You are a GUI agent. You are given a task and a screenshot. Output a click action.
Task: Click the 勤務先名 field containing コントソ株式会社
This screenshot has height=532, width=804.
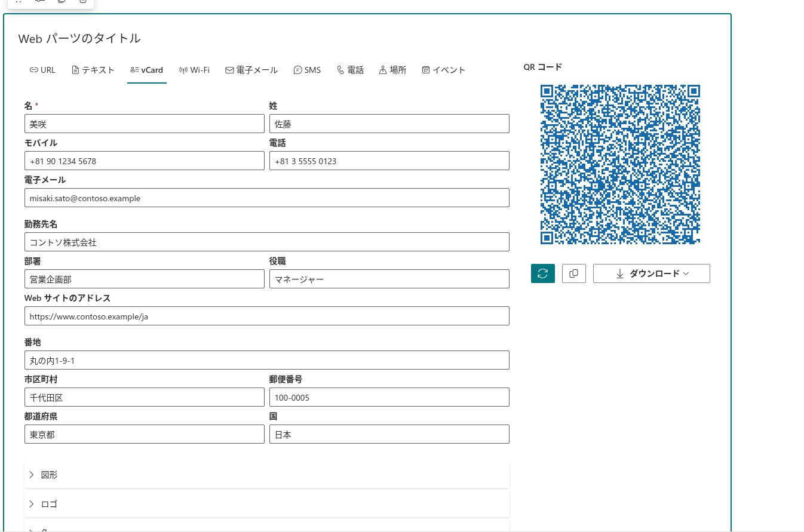pyautogui.click(x=267, y=242)
